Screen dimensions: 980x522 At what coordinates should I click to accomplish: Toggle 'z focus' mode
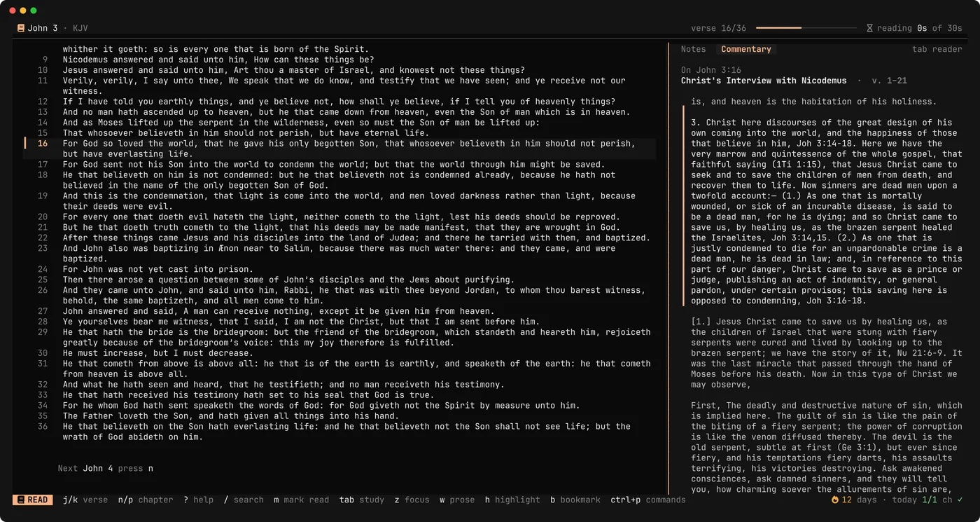click(412, 500)
